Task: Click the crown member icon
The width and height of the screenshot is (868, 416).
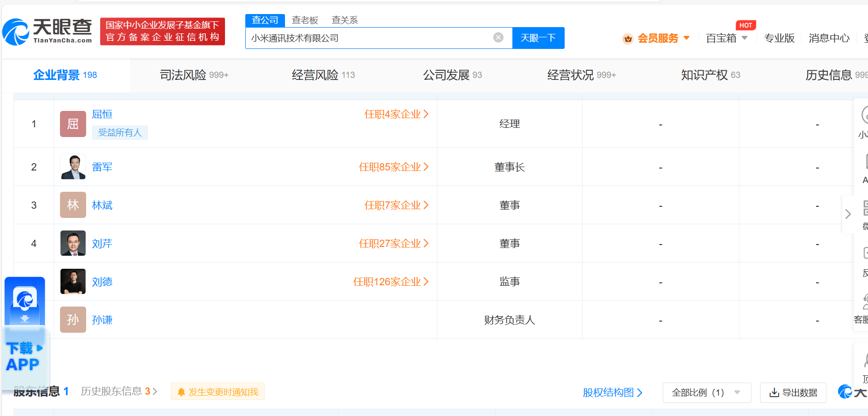Action: (628, 39)
